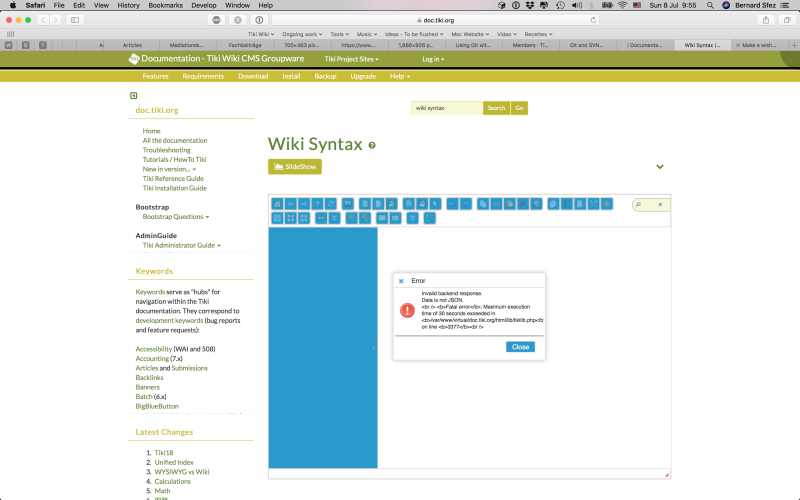The width and height of the screenshot is (800, 500).
Task: Click the cut (scissors) icon in file manager
Action: pyautogui.click(x=496, y=204)
